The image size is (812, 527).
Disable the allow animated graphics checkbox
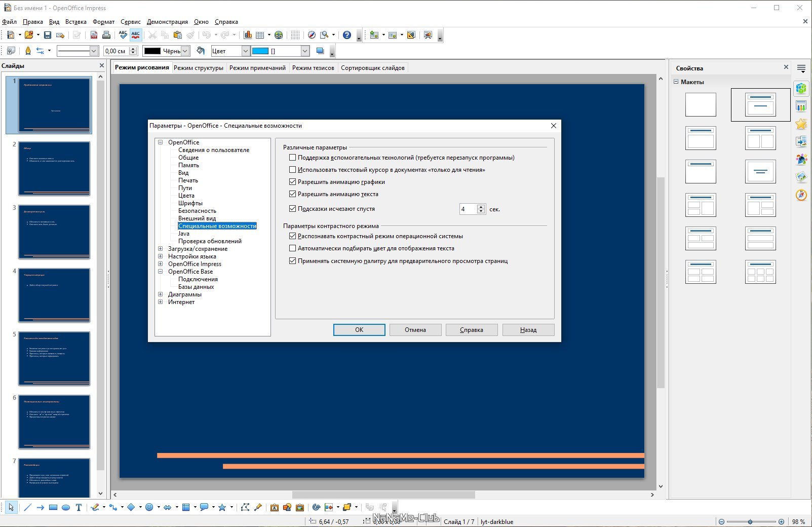click(292, 182)
